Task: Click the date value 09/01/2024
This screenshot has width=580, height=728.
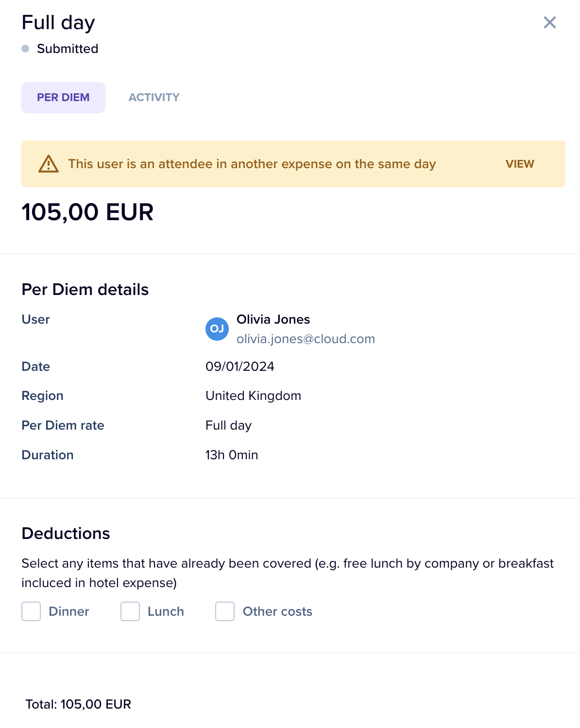Action: (x=240, y=366)
